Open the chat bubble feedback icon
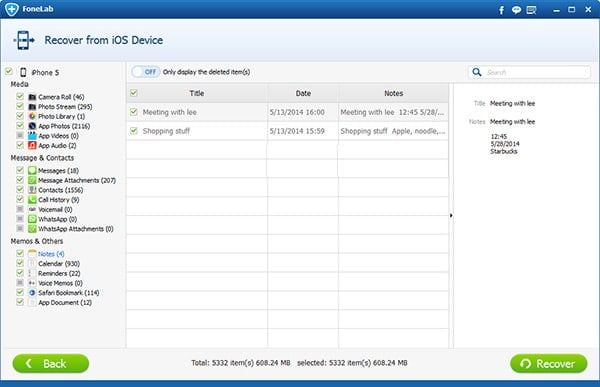The height and width of the screenshot is (387, 600). 516,10
